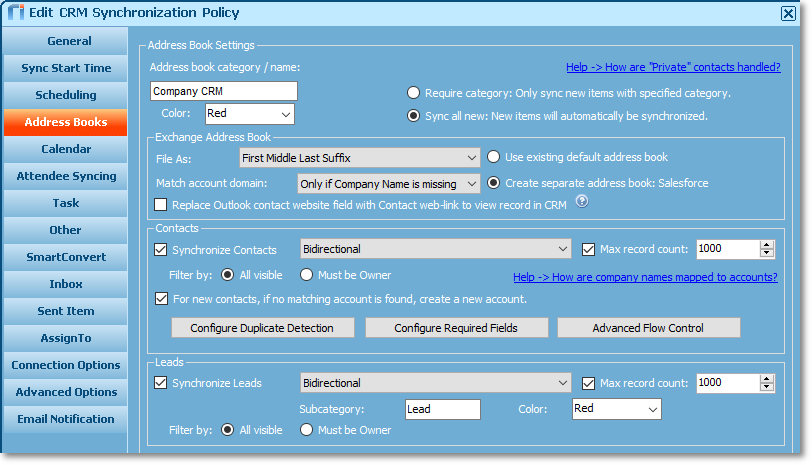Click Leads Subcategory field
Viewport: 812px width, 465px height.
443,409
